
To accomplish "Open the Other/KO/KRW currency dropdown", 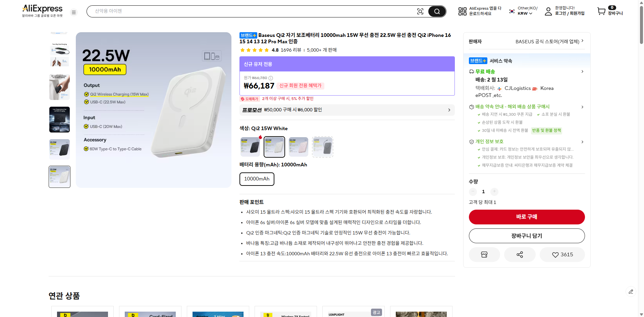I will (522, 11).
